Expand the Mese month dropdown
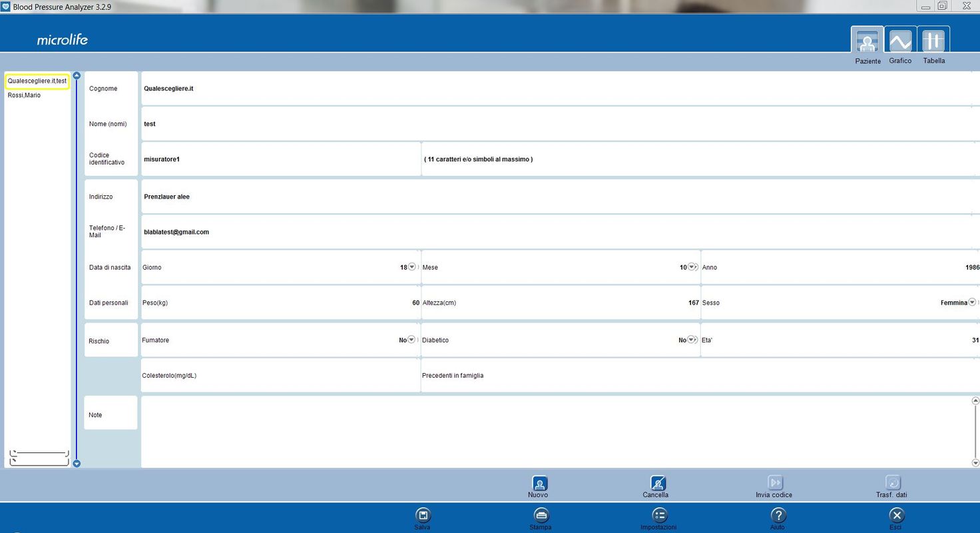The height and width of the screenshot is (533, 980). point(692,267)
